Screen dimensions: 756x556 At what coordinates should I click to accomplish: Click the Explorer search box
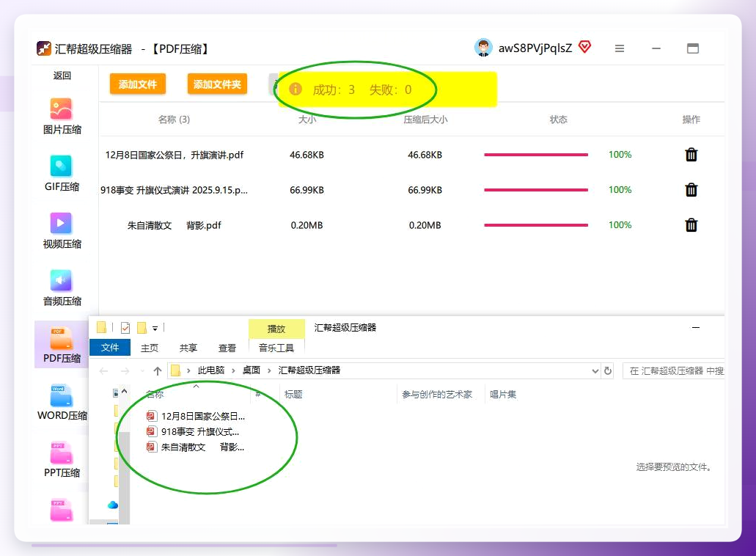[x=674, y=371]
